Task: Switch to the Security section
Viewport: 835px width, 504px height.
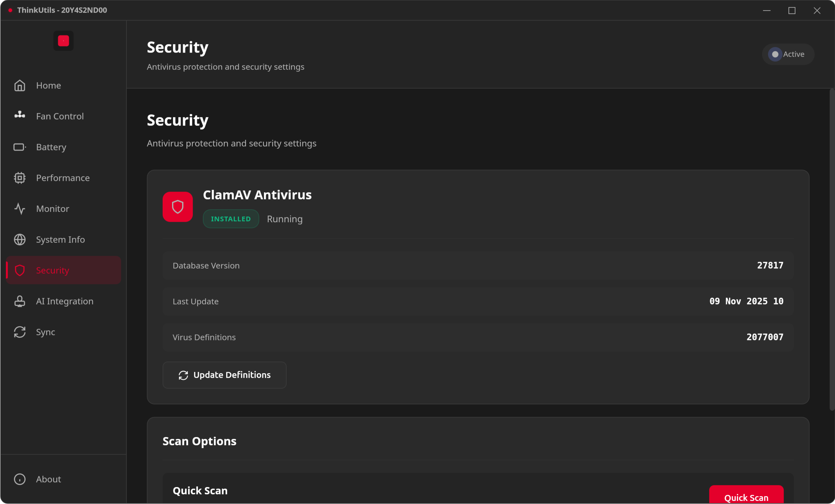Action: [53, 270]
